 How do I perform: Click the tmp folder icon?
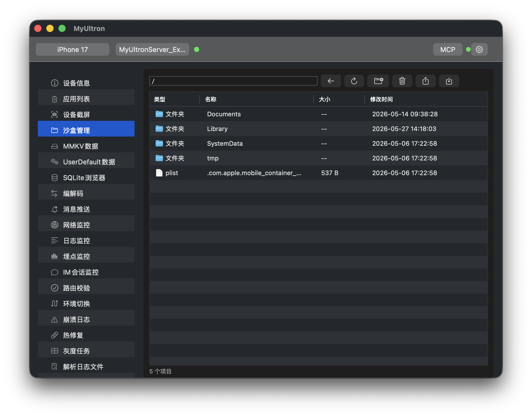click(x=159, y=158)
